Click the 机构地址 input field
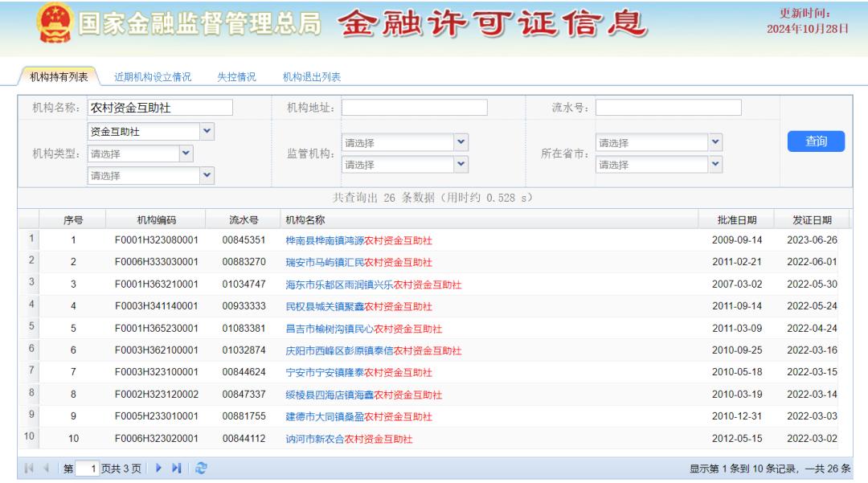Viewport: 868px width, 483px height. [415, 108]
